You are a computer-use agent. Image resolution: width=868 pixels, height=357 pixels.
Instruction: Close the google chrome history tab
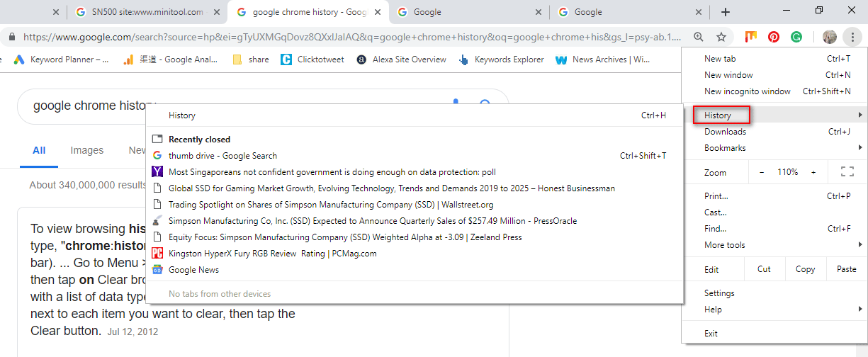click(x=378, y=12)
